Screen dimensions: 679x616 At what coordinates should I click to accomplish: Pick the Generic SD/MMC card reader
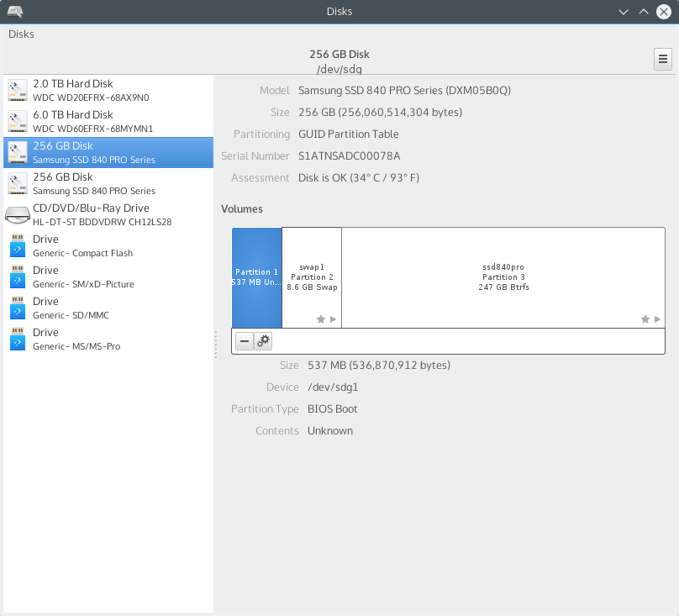[108, 308]
